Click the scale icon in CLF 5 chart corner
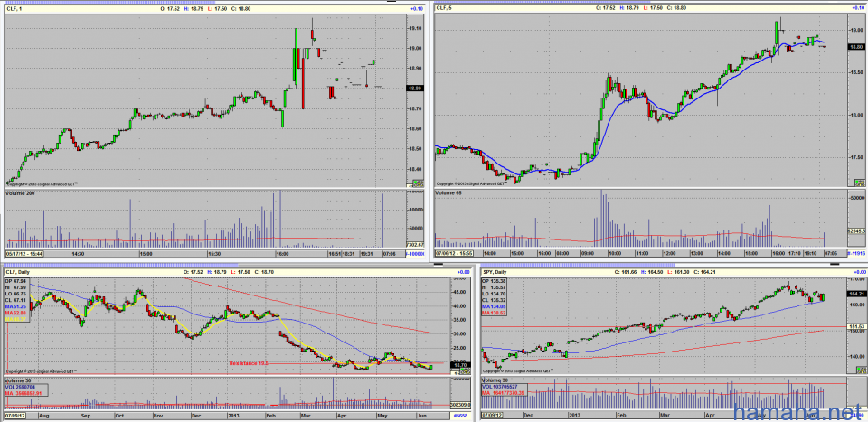 click(858, 182)
